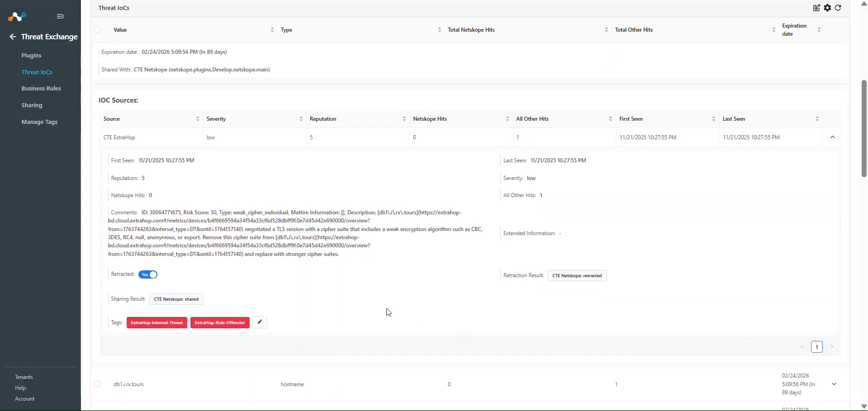Go to next page of IOC Sources
The image size is (868, 411).
pyautogui.click(x=832, y=347)
